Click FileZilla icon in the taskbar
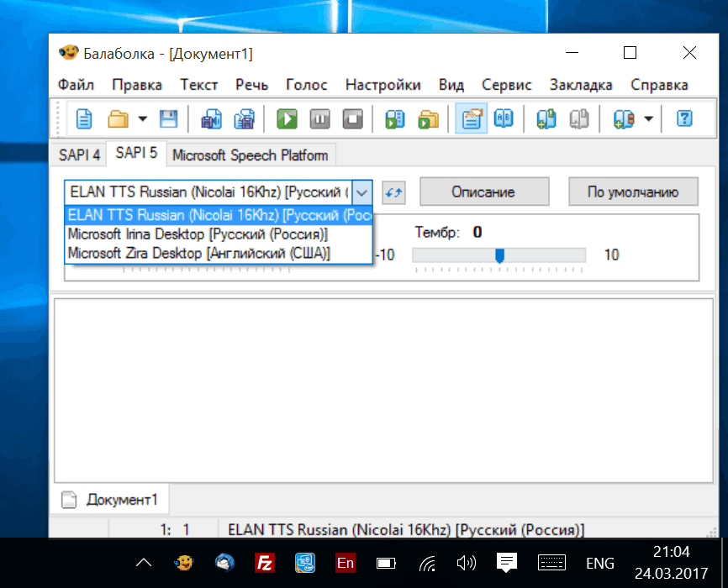This screenshot has width=728, height=588. 265,563
